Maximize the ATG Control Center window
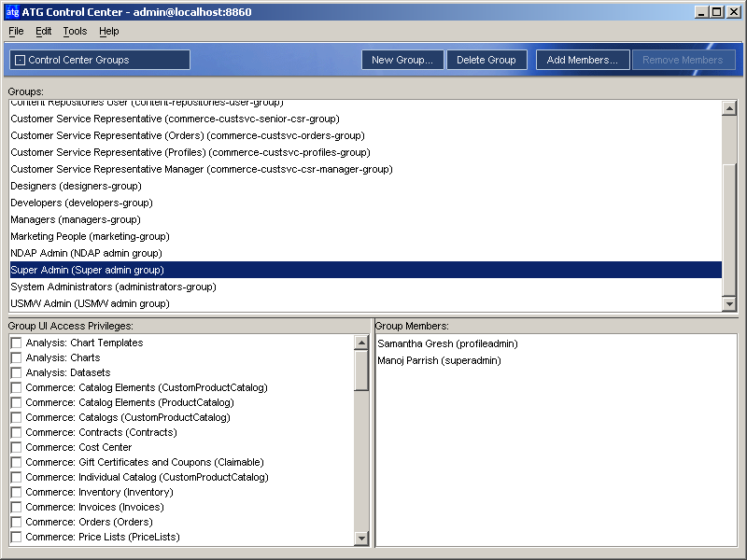 716,12
